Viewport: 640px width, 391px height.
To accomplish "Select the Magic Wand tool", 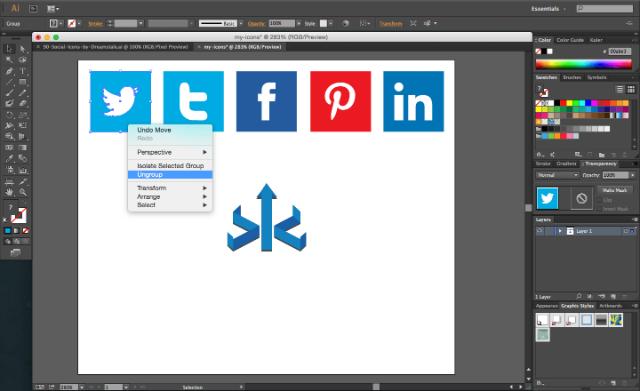I will pyautogui.click(x=9, y=60).
